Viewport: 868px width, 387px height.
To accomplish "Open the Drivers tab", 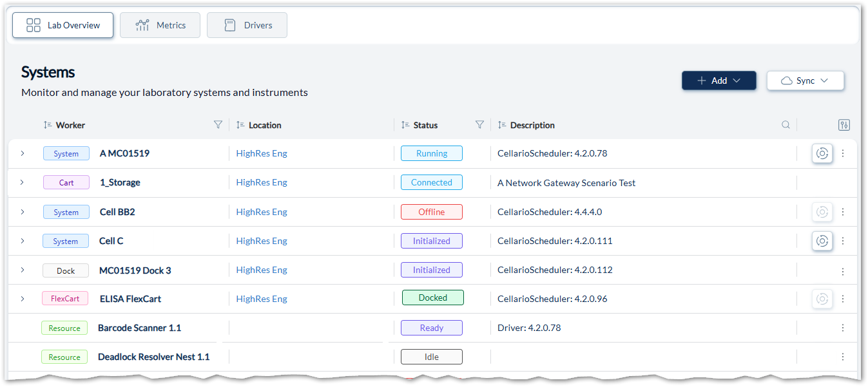I will [247, 24].
